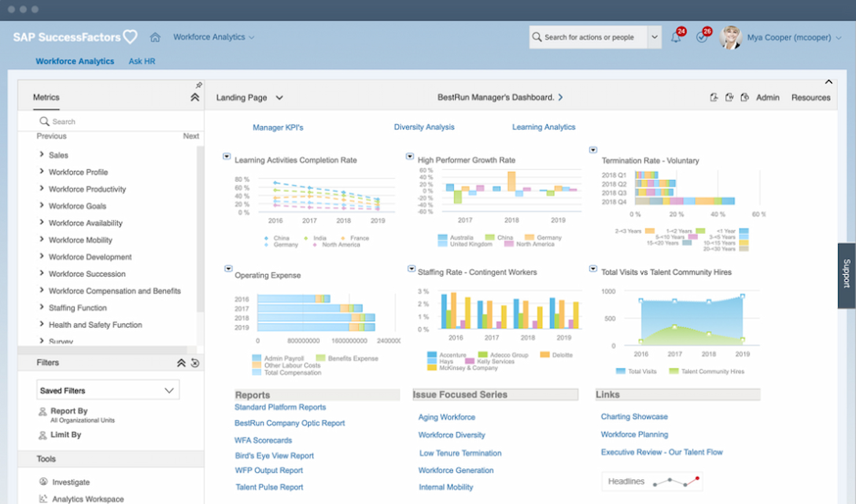Open the BestRun Company Optic Report

pyautogui.click(x=289, y=423)
